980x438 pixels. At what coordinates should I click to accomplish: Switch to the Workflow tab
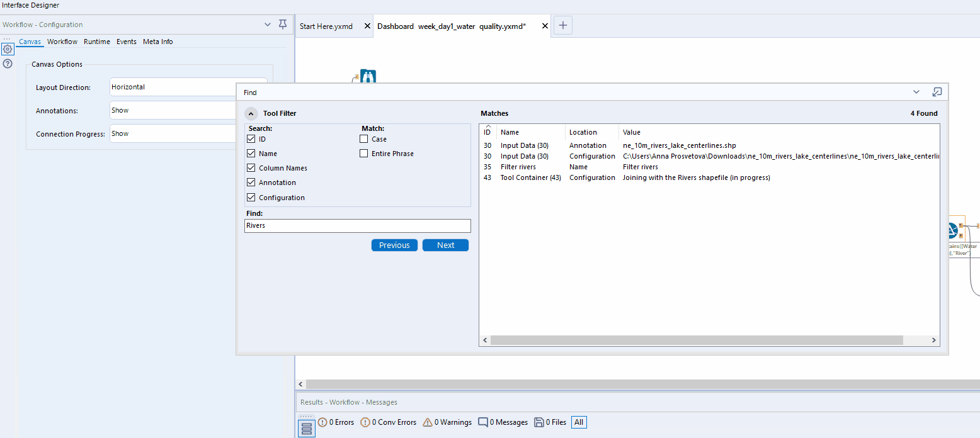(62, 42)
